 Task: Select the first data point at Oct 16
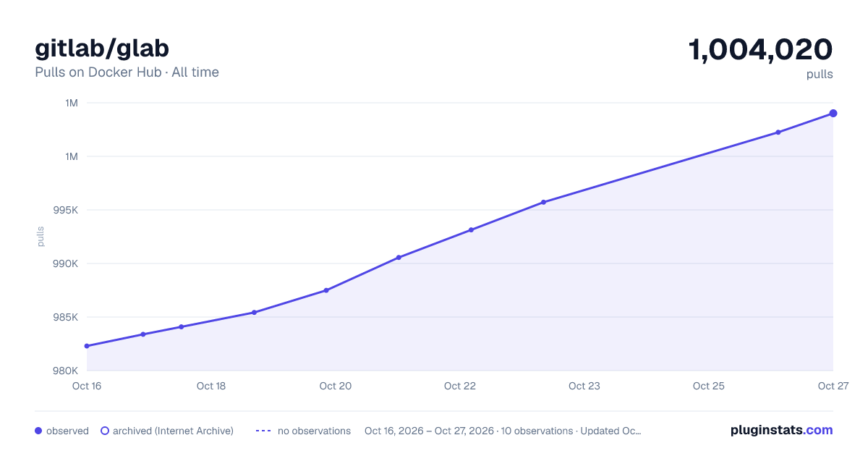coord(87,346)
